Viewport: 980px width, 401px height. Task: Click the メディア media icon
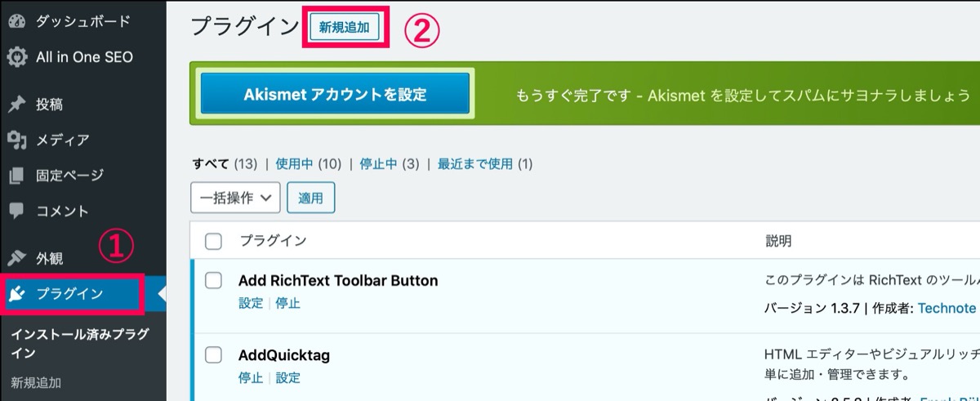16,140
